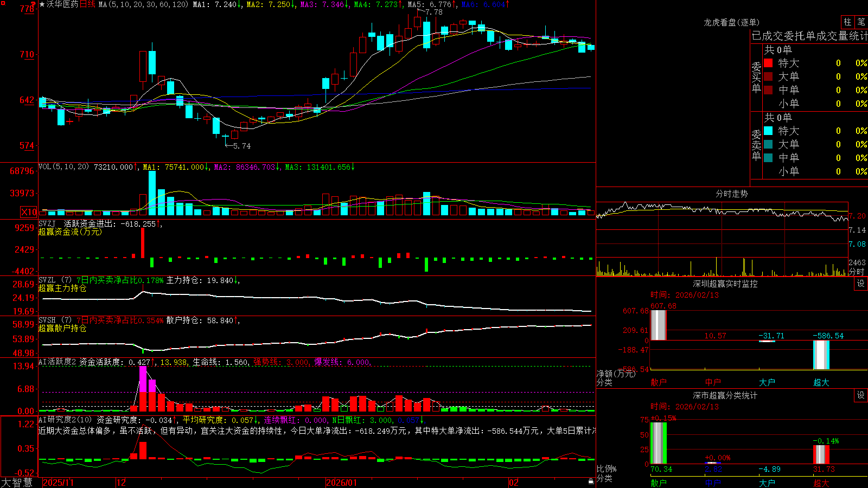Click the 笔 tick-mode button

(x=861, y=22)
